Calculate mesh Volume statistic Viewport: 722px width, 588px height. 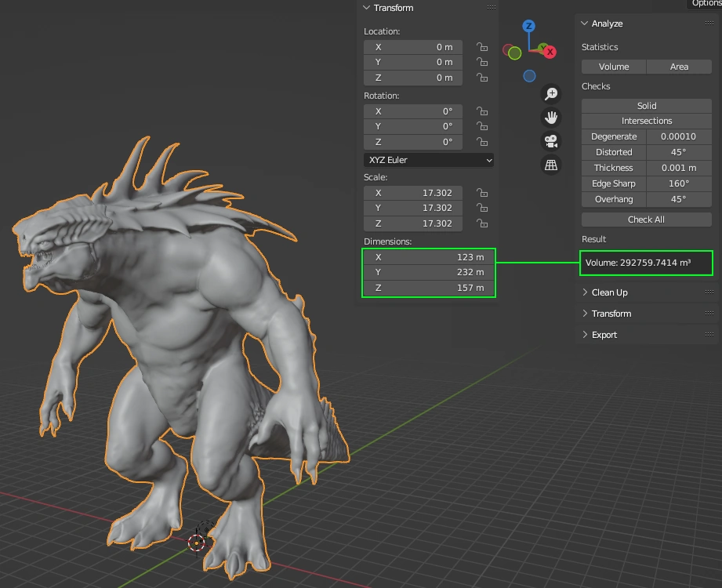click(614, 67)
